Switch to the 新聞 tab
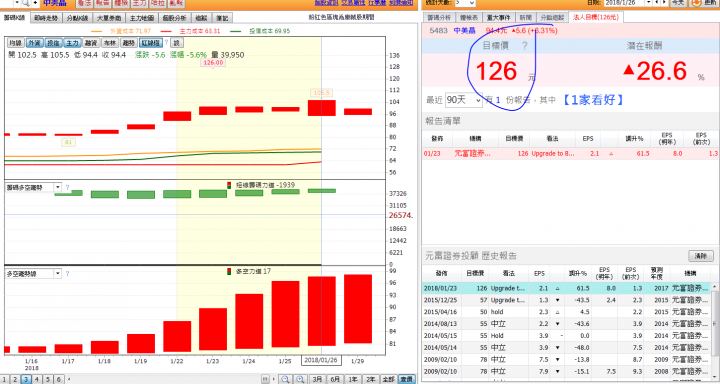 (525, 17)
